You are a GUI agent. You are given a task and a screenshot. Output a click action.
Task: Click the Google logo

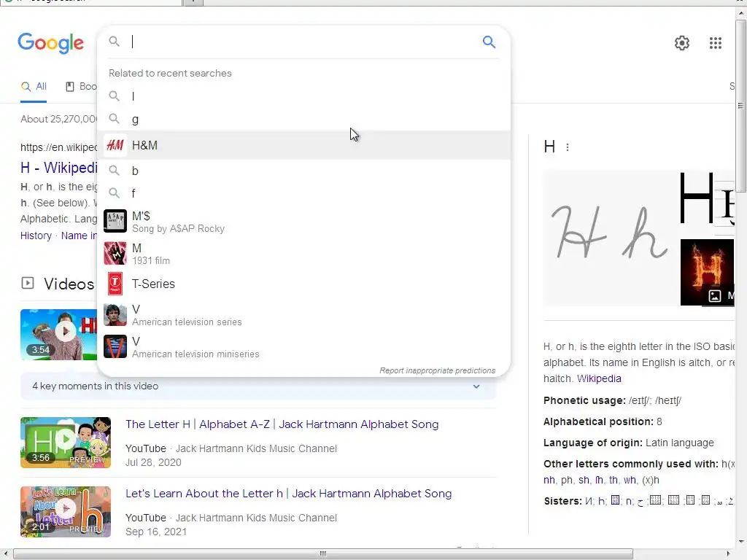(50, 43)
